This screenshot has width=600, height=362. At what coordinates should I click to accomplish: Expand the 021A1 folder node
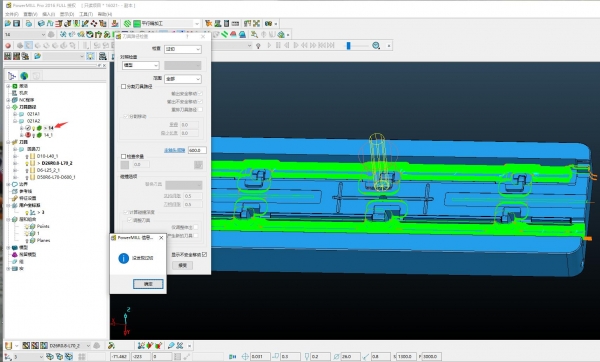point(15,114)
